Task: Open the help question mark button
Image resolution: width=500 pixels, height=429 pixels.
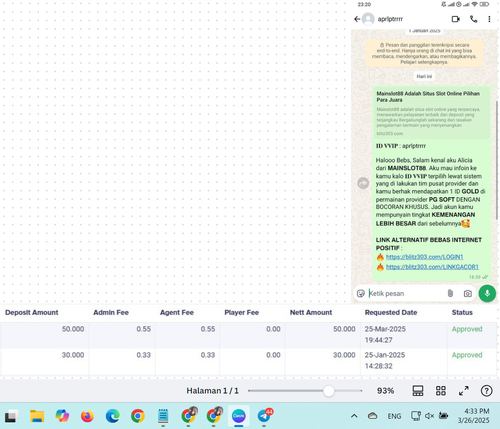Action: pyautogui.click(x=487, y=391)
